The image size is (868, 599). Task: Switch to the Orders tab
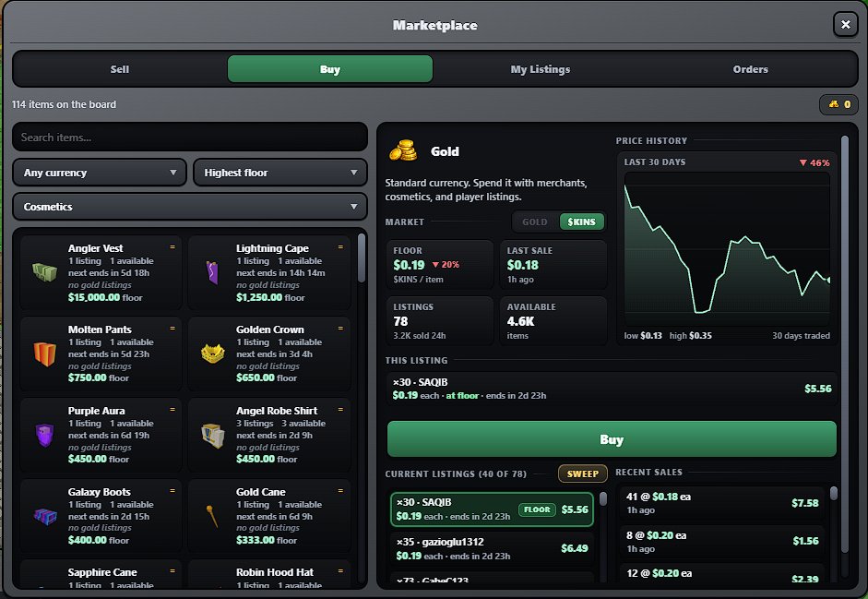tap(750, 69)
